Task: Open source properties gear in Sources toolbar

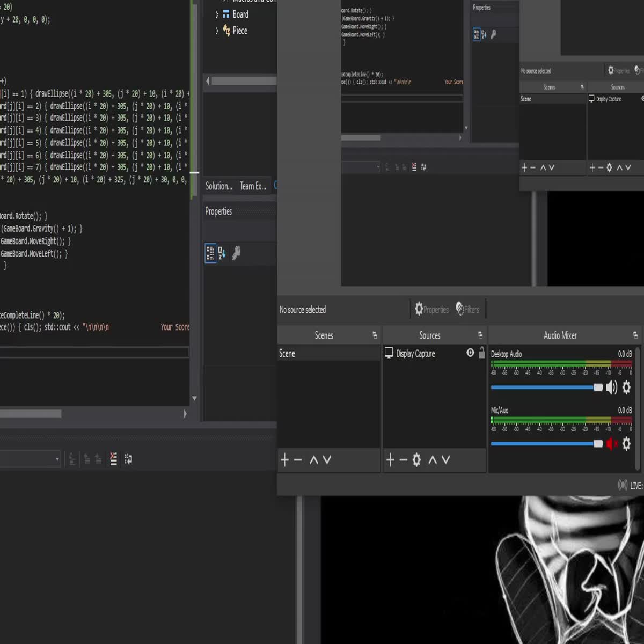Action: (416, 459)
